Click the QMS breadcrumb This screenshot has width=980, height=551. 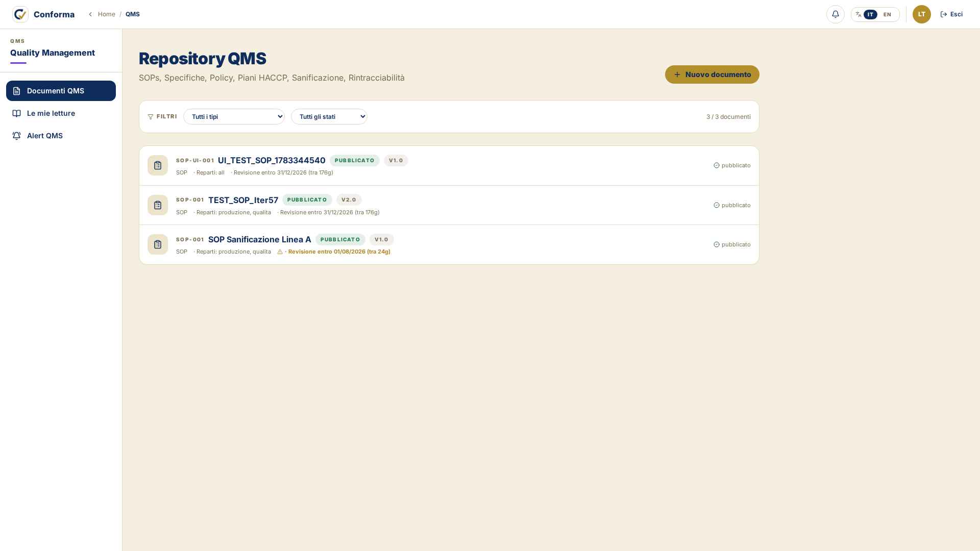[133, 14]
